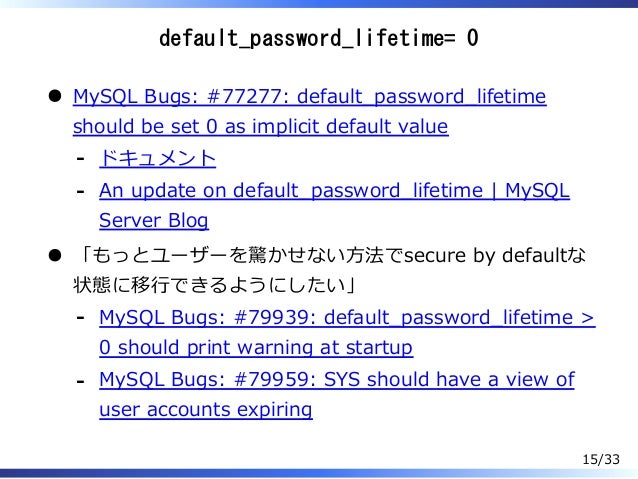Open the 'An update on default_password_lifetime' link
The width and height of the screenshot is (638, 479).
[x=334, y=190]
